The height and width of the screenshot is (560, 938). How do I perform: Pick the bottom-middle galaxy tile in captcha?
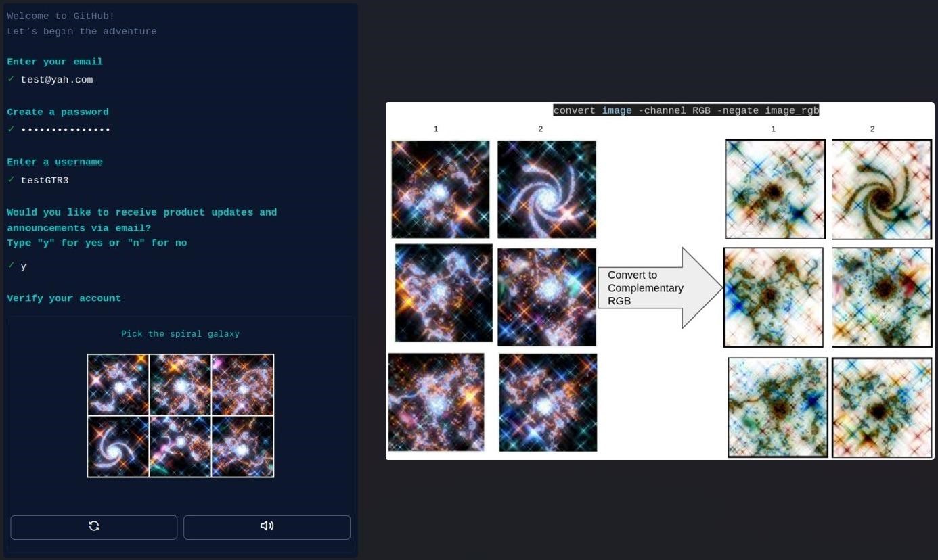coord(180,446)
